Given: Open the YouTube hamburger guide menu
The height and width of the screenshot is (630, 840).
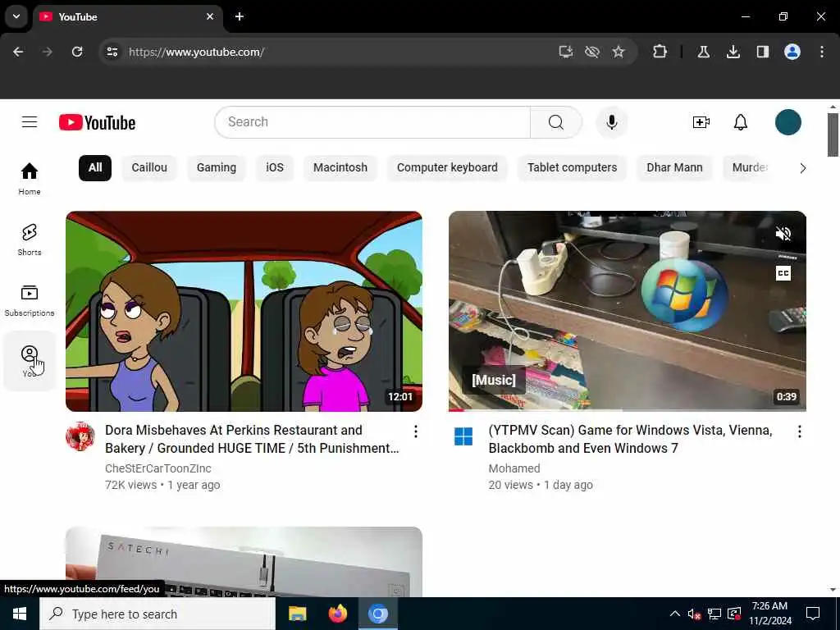Looking at the screenshot, I should coord(30,122).
